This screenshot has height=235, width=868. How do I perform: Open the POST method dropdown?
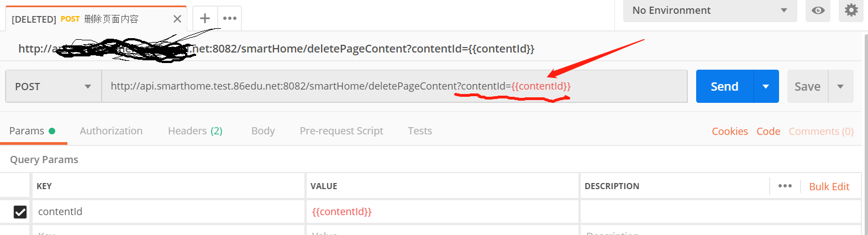pos(54,86)
